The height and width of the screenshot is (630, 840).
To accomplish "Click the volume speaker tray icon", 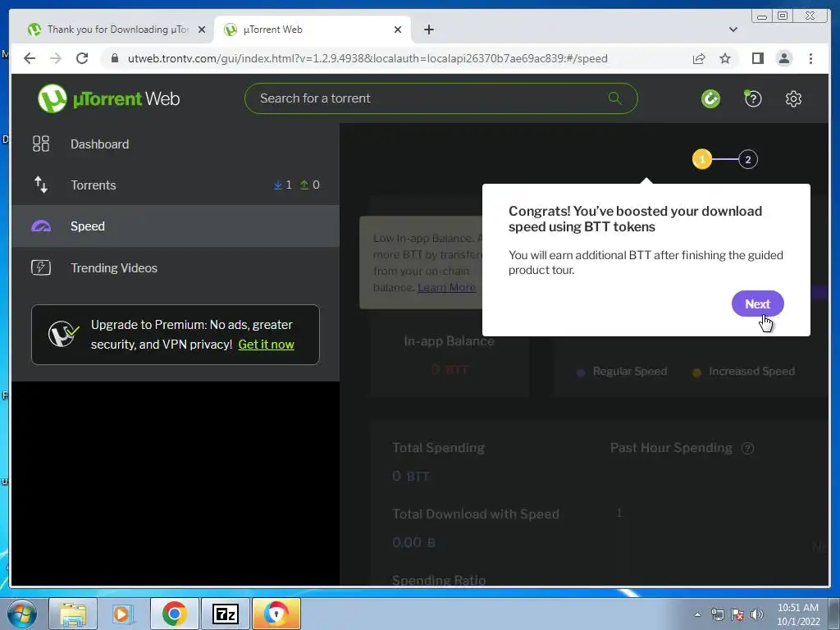I will pos(757,614).
